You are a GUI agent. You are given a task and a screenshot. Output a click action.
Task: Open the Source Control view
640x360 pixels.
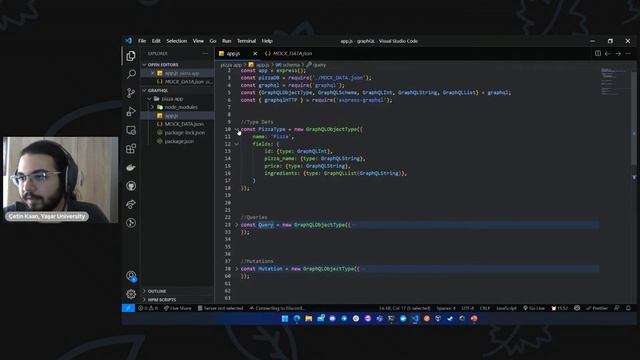click(131, 93)
